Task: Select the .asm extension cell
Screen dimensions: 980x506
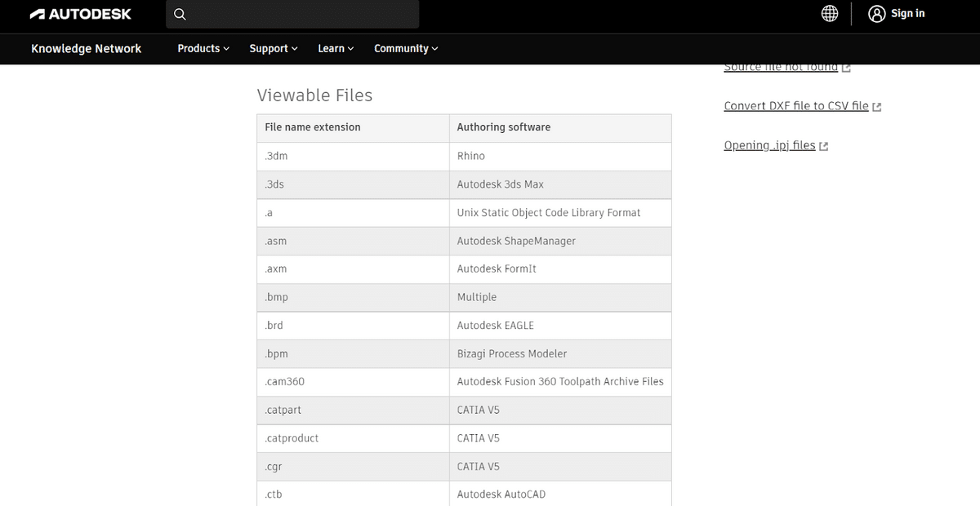Action: click(x=353, y=242)
